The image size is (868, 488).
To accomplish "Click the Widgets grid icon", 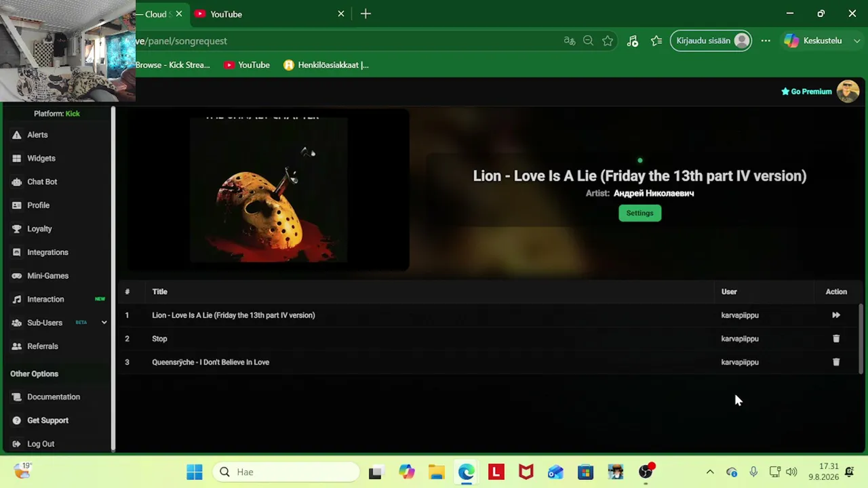I will 16,159.
